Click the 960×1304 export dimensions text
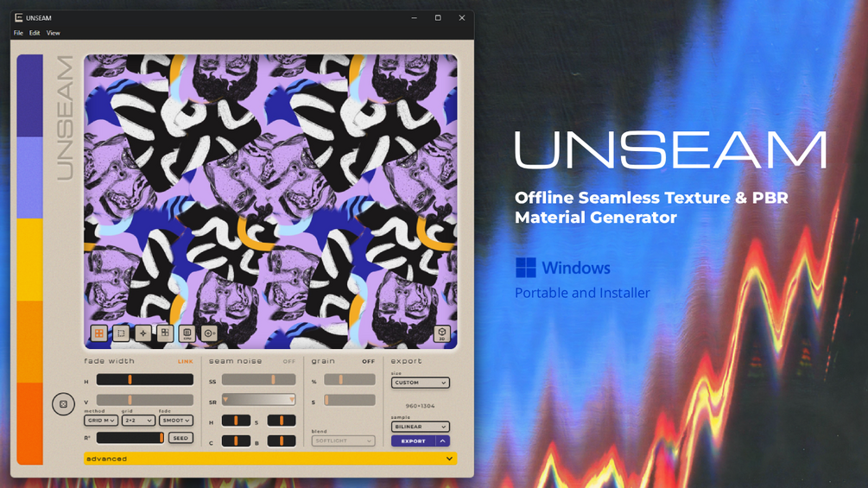This screenshot has height=488, width=868. coord(420,406)
